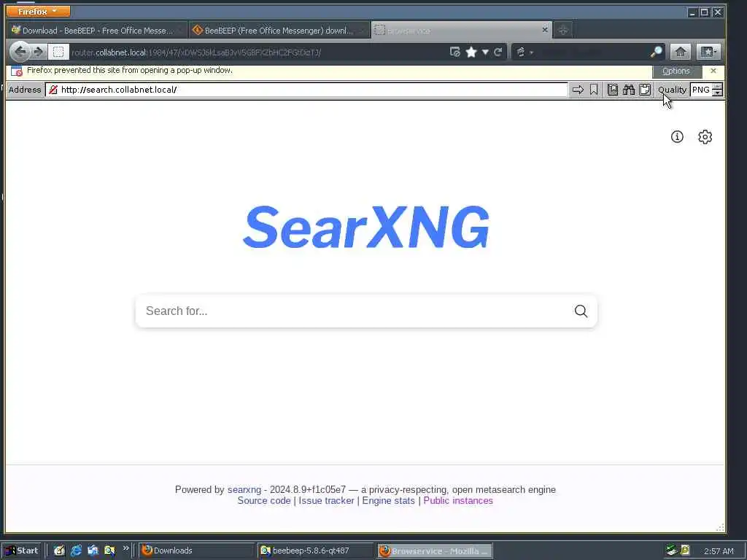Click the SearXNG logo
The height and width of the screenshot is (560, 747).
(x=366, y=227)
